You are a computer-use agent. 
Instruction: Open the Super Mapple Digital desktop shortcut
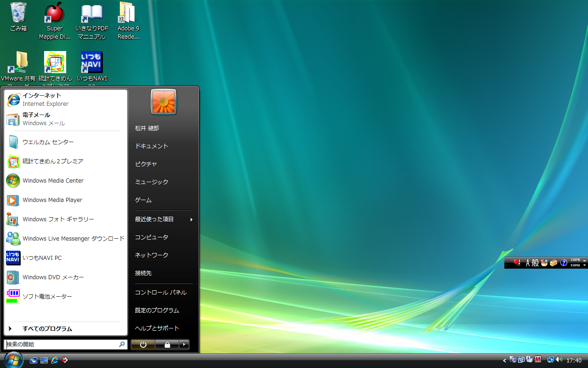click(x=55, y=21)
